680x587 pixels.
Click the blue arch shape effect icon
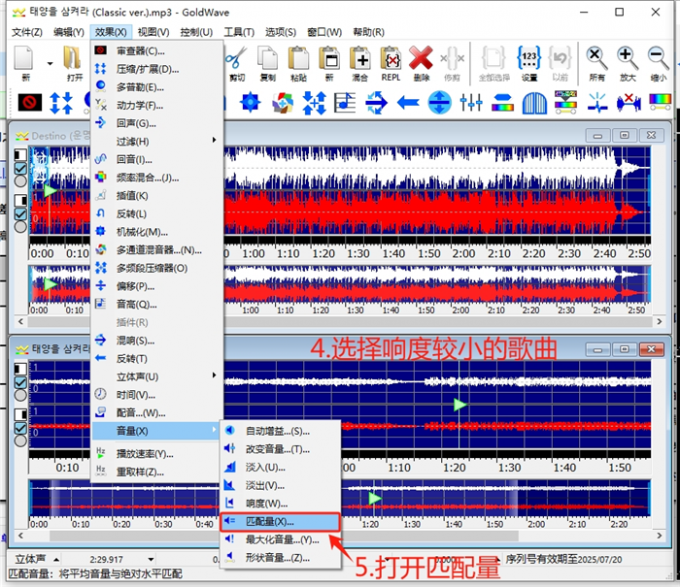[534, 103]
